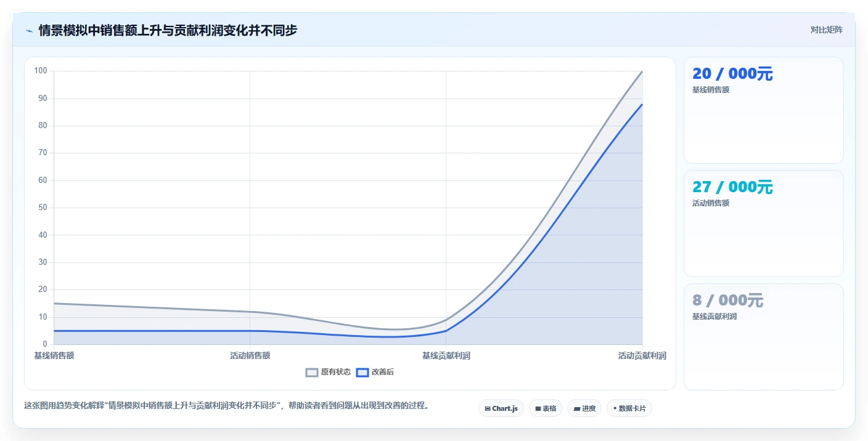Click the lightning icon beside the title
868x441 pixels.
tap(29, 30)
